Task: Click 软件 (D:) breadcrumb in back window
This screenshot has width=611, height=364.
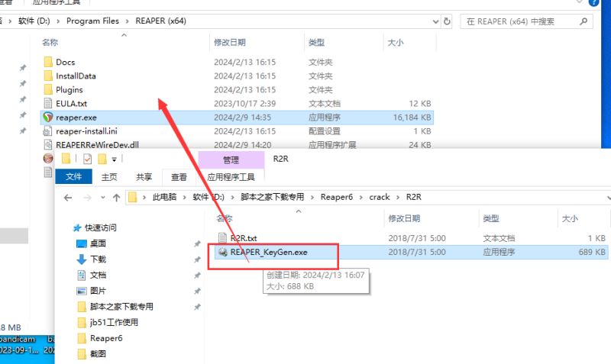Action: pyautogui.click(x=34, y=21)
